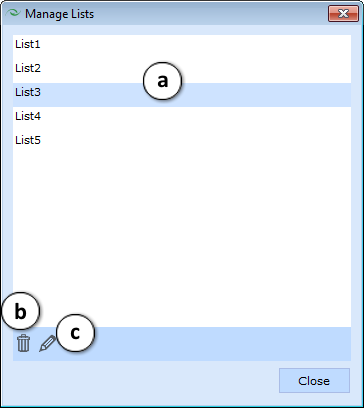Dismiss the dialog with the red X button
Viewport: 364px width, 408px height.
[x=343, y=14]
